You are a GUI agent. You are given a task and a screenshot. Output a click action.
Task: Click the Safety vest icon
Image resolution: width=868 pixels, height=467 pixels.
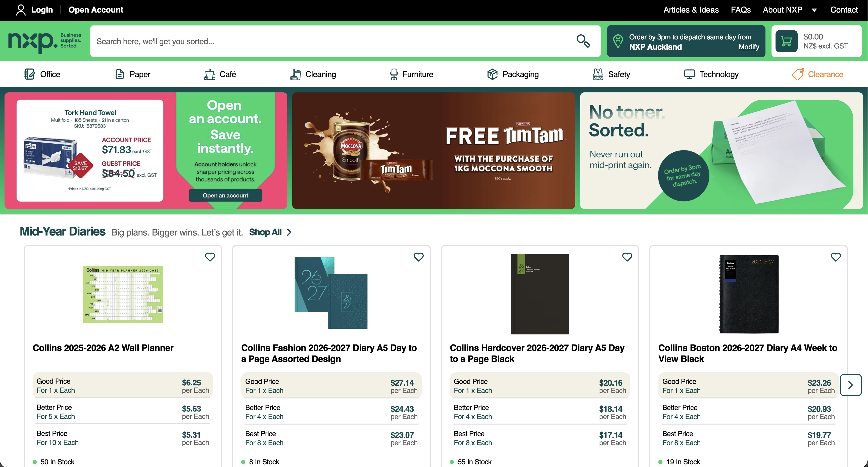coord(598,74)
